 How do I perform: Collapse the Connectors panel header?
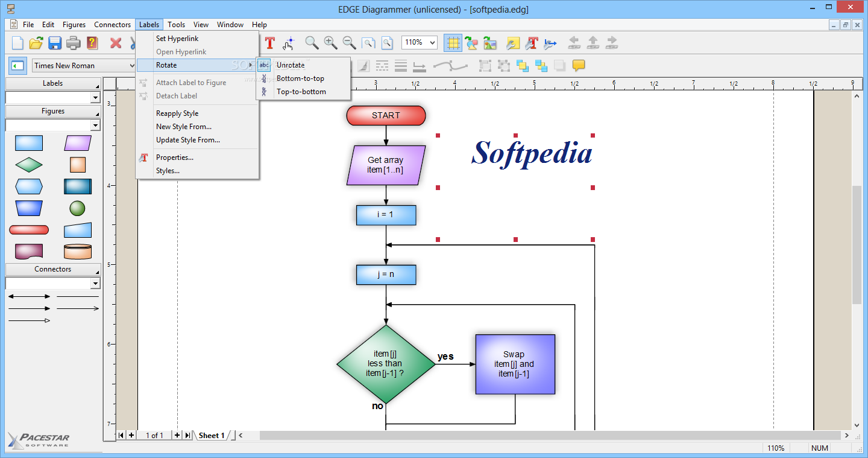pos(53,269)
